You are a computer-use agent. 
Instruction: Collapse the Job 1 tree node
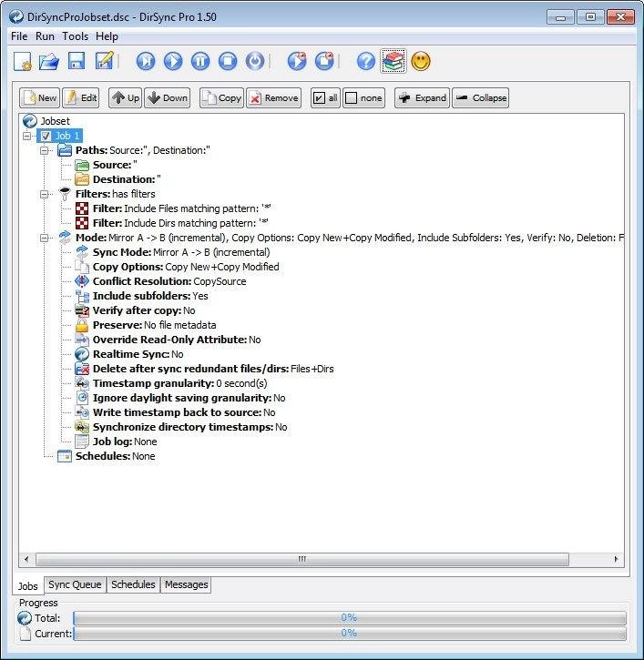(27, 136)
